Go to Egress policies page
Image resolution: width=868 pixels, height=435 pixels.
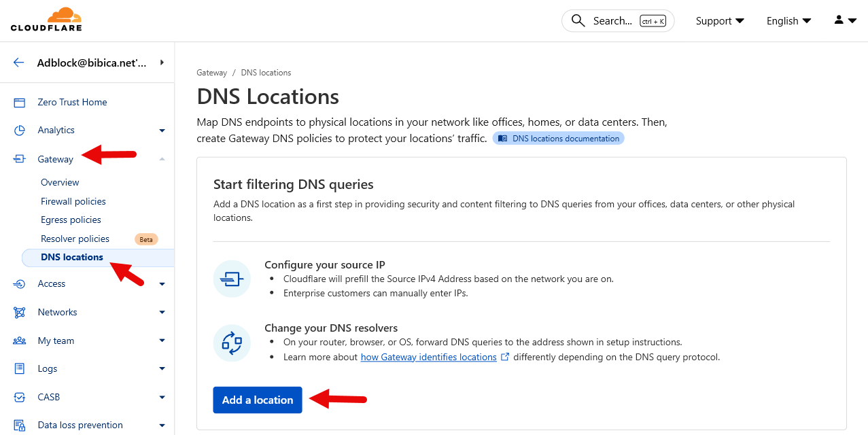[71, 220]
